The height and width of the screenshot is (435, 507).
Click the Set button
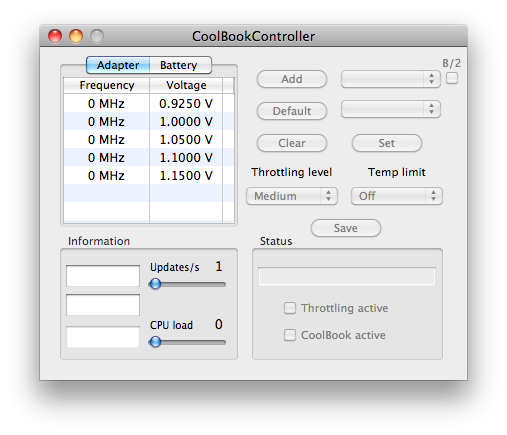387,143
